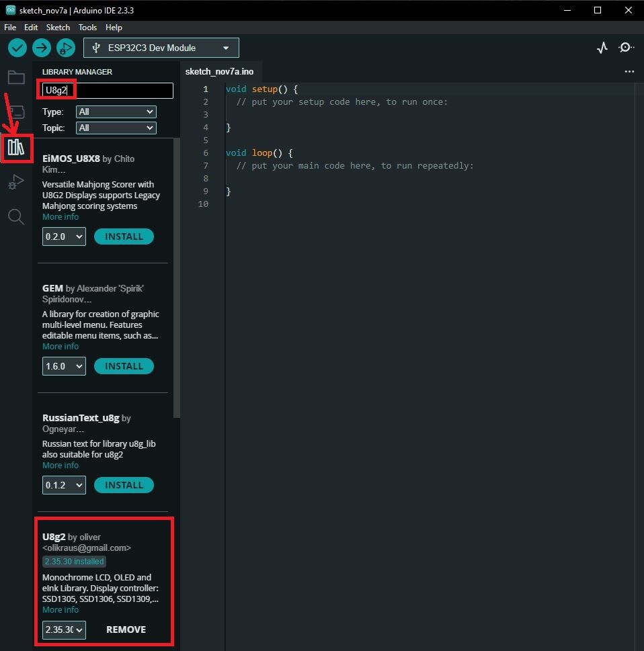Open the Serial Monitor icon
Screen dimensions: 644x651
[626, 48]
